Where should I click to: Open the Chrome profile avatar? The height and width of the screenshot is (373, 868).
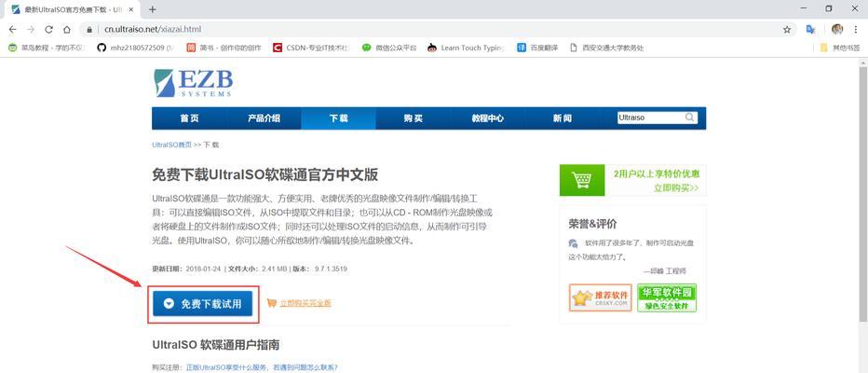837,30
